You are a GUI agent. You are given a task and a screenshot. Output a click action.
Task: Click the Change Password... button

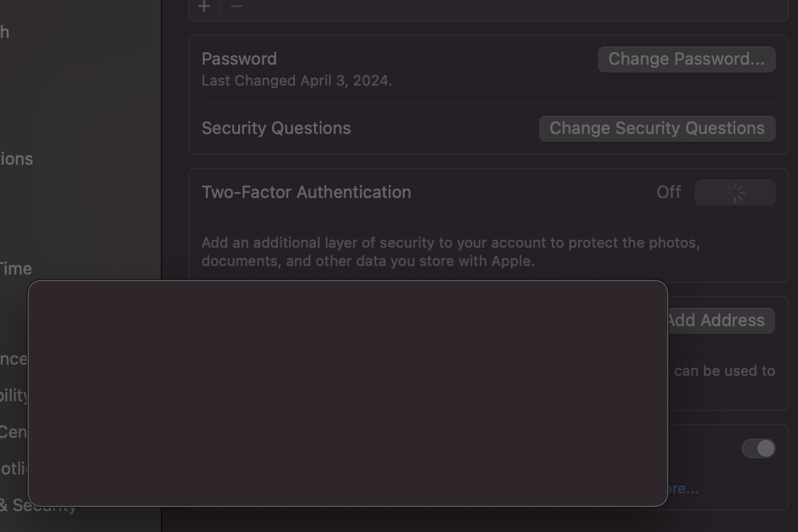687,59
